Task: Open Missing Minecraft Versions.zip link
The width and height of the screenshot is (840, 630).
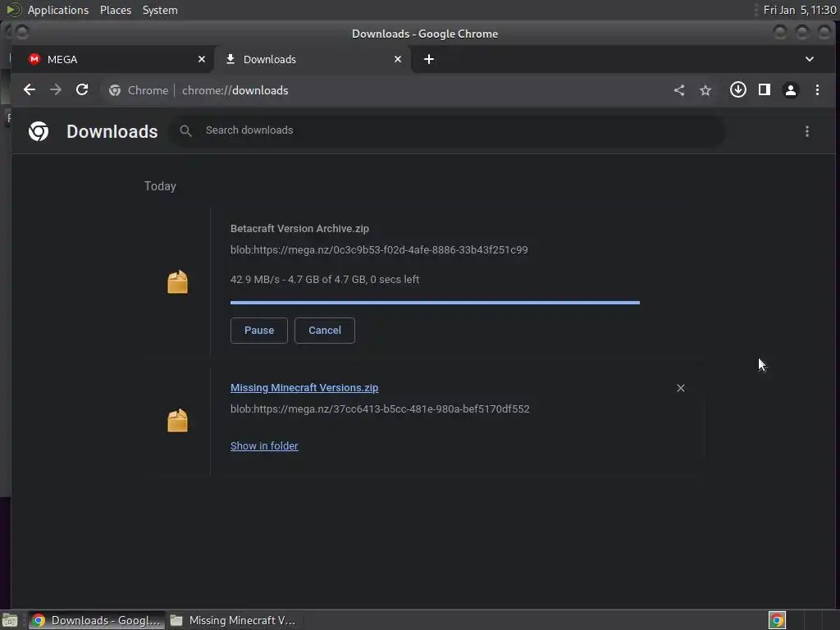Action: [x=304, y=388]
